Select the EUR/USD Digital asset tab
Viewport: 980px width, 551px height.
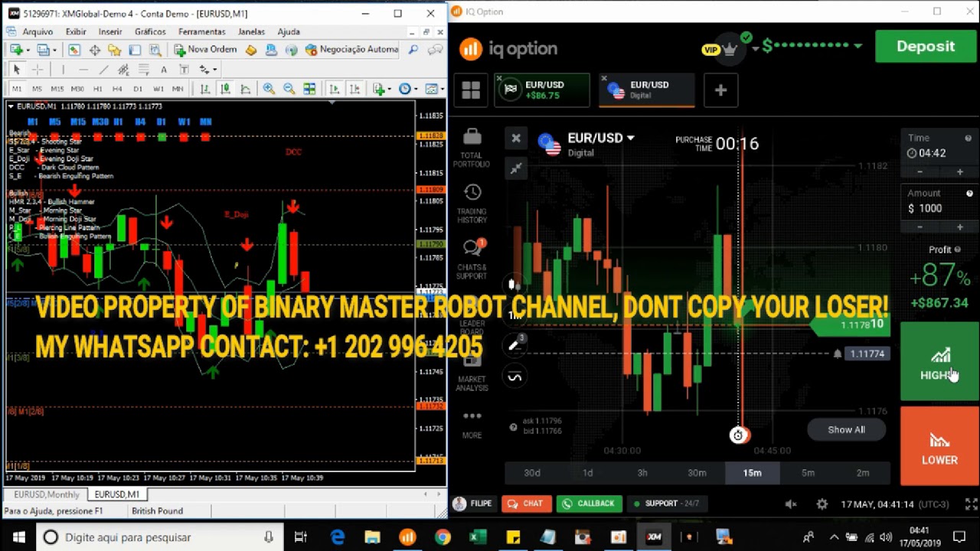pos(648,90)
